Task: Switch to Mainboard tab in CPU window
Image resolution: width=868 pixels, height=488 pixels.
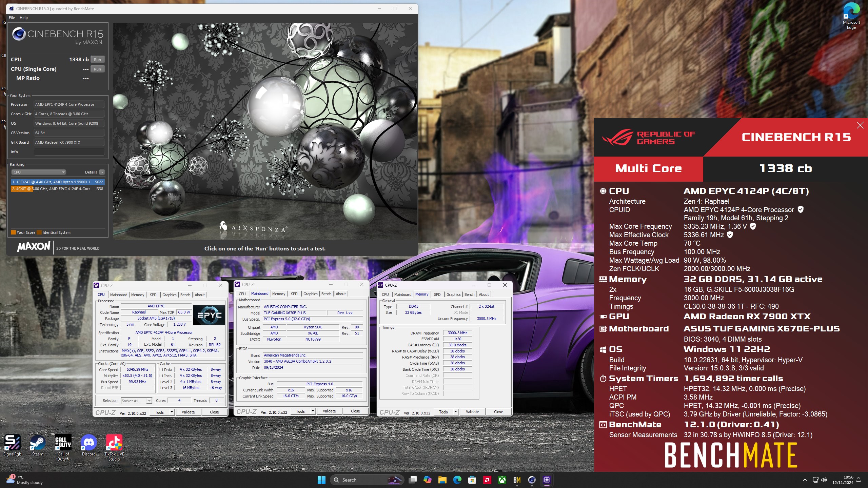Action: point(119,295)
